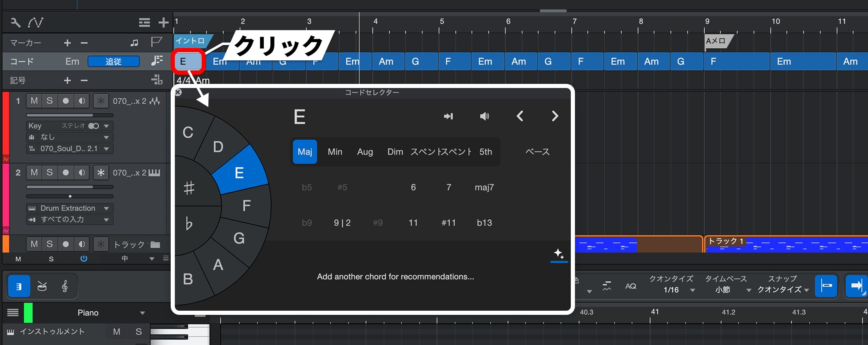
Task: Open the 1/16 quantize dropdown
Action: pos(678,290)
